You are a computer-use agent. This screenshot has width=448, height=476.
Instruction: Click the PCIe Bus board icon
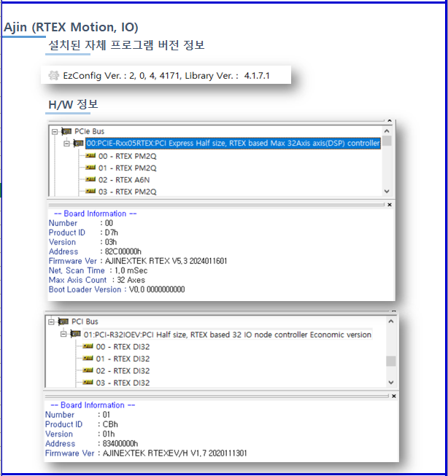click(x=66, y=131)
